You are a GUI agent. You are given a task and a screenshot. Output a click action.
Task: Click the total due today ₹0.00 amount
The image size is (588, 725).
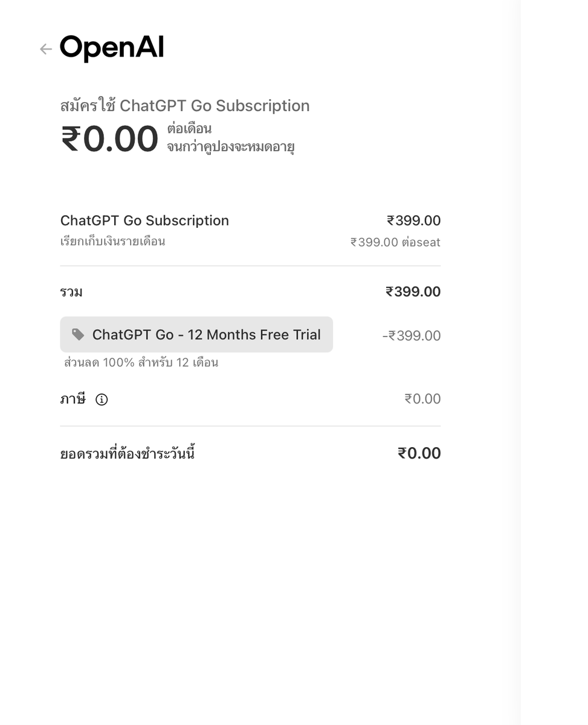click(x=419, y=453)
